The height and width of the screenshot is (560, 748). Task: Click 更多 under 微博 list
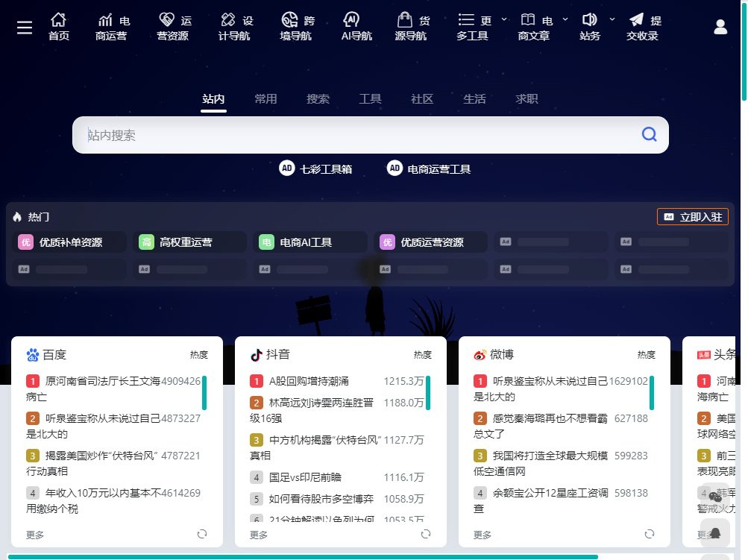pos(483,535)
